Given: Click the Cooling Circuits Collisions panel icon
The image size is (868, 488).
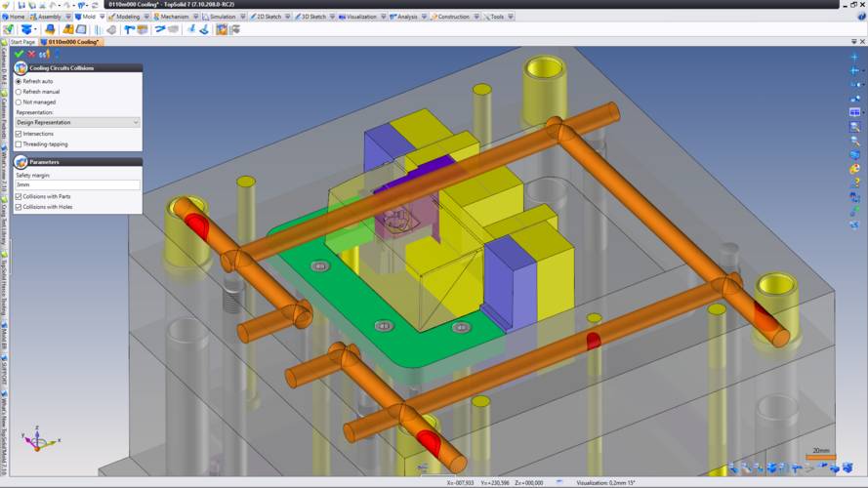Looking at the screenshot, I should 20,68.
